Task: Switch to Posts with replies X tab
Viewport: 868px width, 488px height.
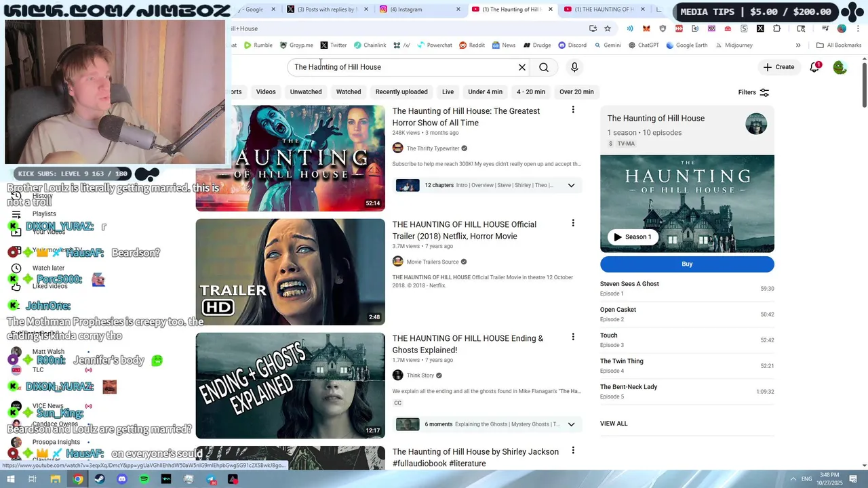Action: point(325,9)
